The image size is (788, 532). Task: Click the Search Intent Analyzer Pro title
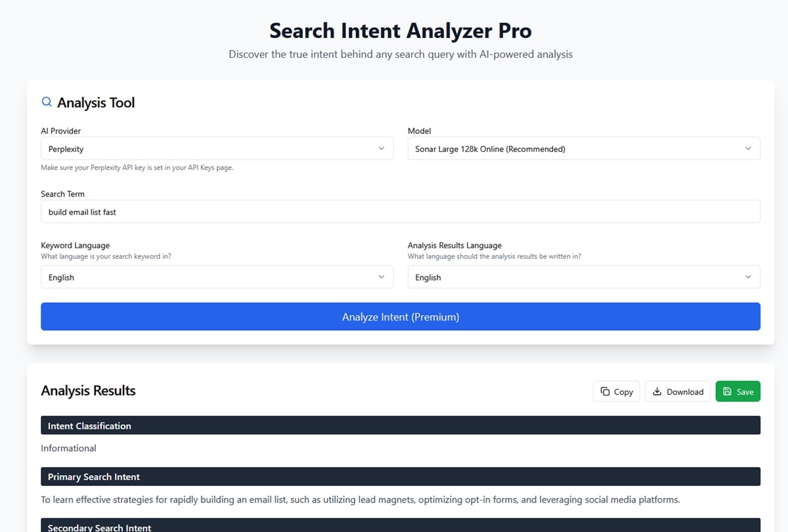[x=401, y=31]
